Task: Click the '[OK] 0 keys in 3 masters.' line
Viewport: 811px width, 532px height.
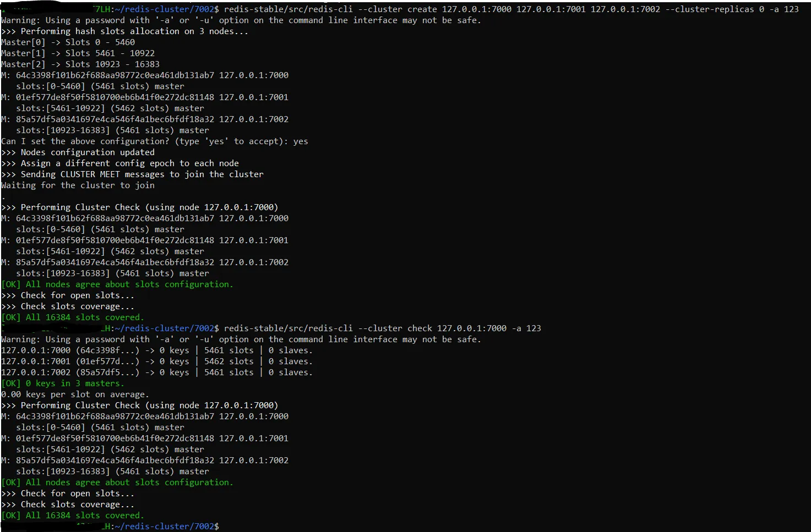Action: click(63, 383)
